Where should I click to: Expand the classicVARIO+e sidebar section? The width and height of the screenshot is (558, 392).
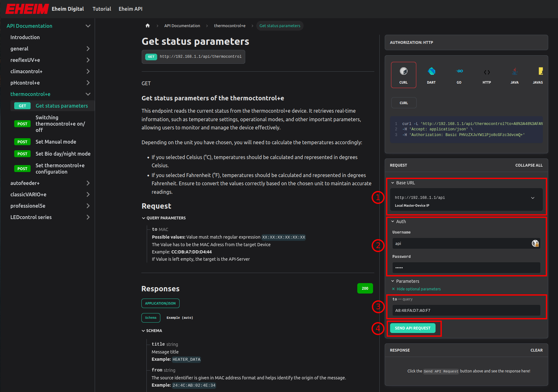[x=88, y=194]
